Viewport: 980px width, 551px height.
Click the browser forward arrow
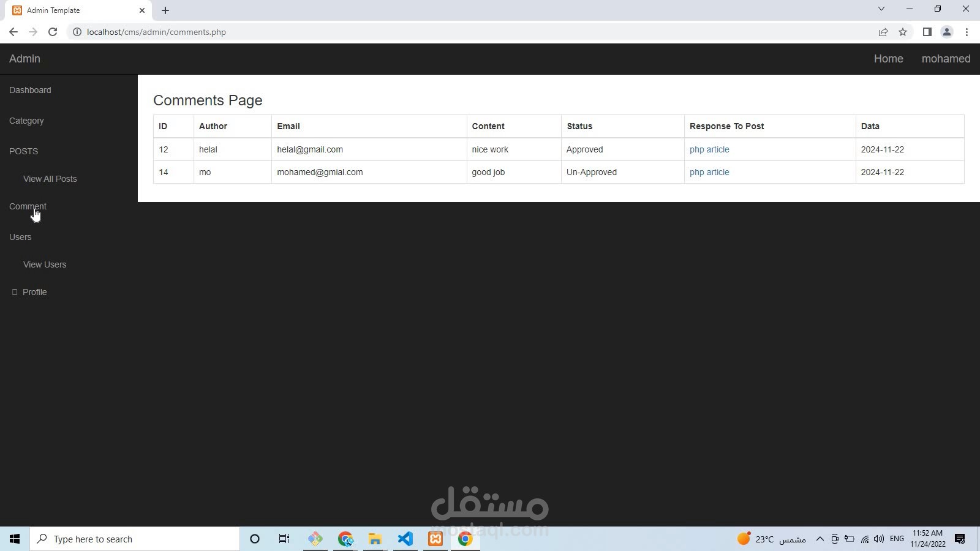pyautogui.click(x=33, y=32)
